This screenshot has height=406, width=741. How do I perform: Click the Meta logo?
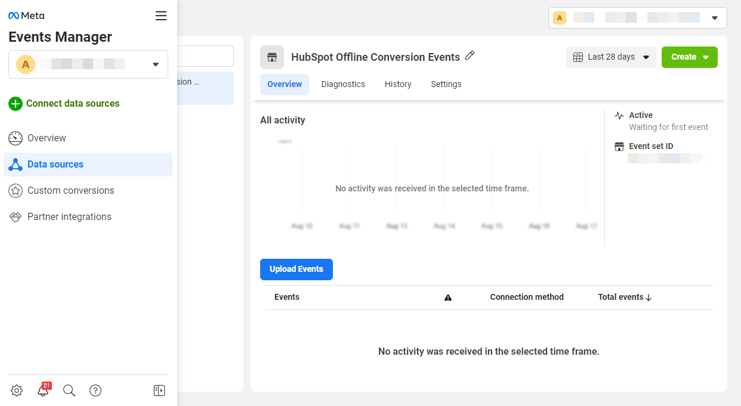[x=26, y=16]
